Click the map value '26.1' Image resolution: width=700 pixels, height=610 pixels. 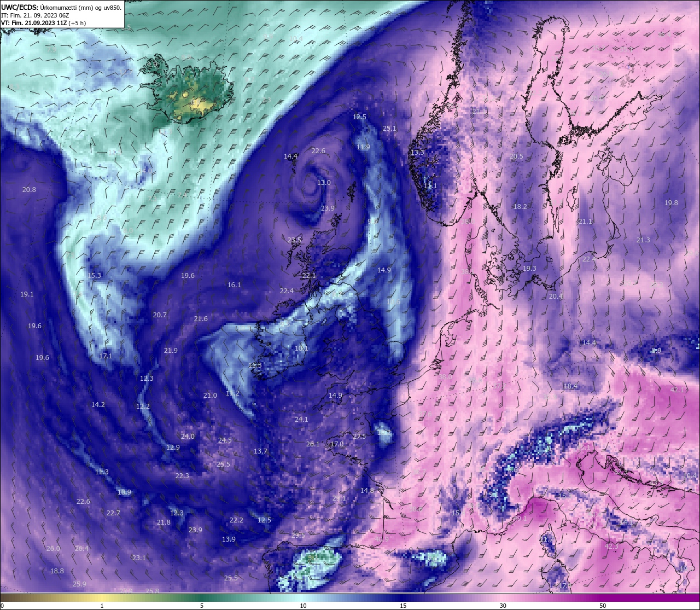click(313, 444)
